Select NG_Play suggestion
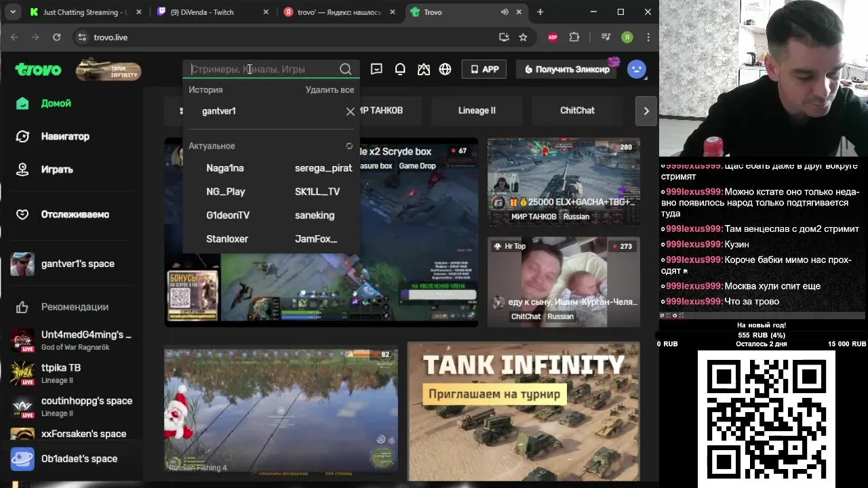868x488 pixels. tap(226, 192)
